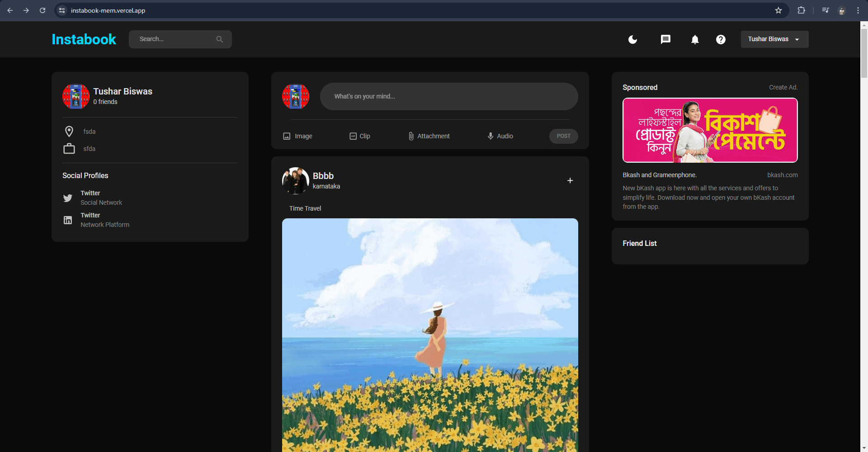Record audio with the microphone icon

click(490, 136)
